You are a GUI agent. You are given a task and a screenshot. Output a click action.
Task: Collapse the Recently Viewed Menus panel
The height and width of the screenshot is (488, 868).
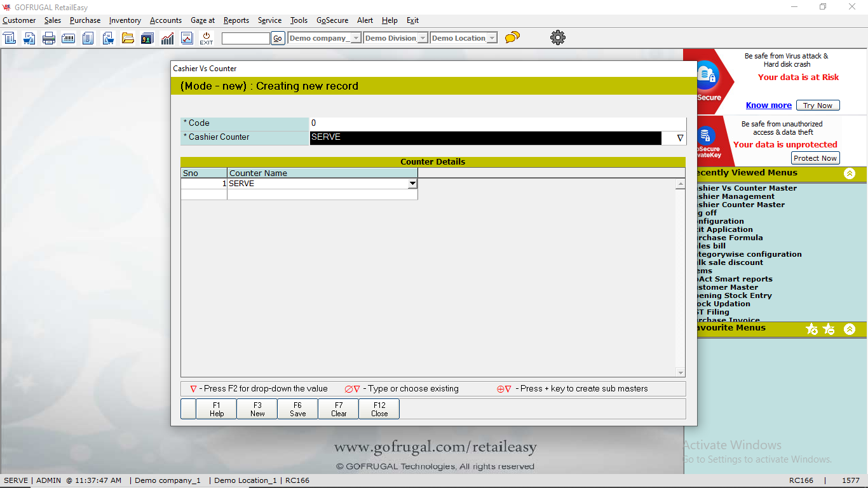point(850,173)
